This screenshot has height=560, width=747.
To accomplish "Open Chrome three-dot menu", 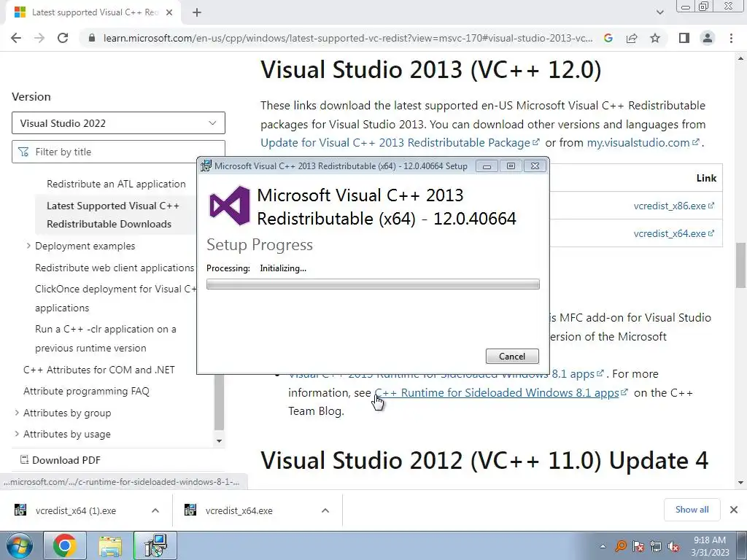I will [x=731, y=38].
